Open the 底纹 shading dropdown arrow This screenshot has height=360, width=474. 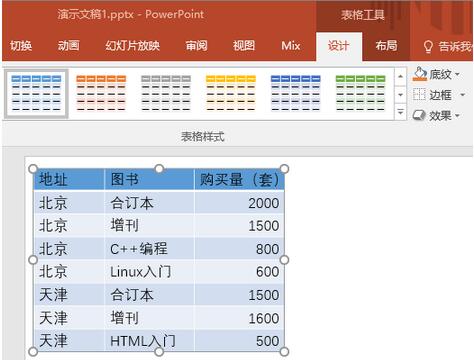(x=457, y=74)
